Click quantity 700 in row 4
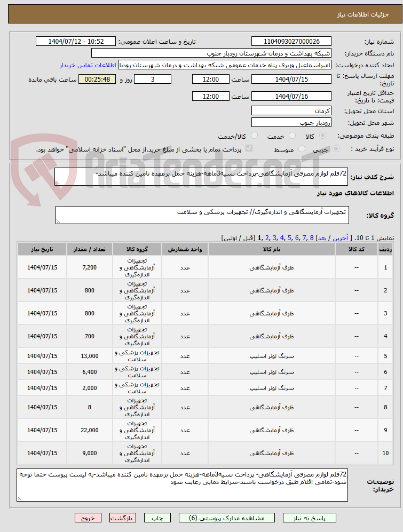Viewport: 403px width, 532px height. tap(90, 336)
